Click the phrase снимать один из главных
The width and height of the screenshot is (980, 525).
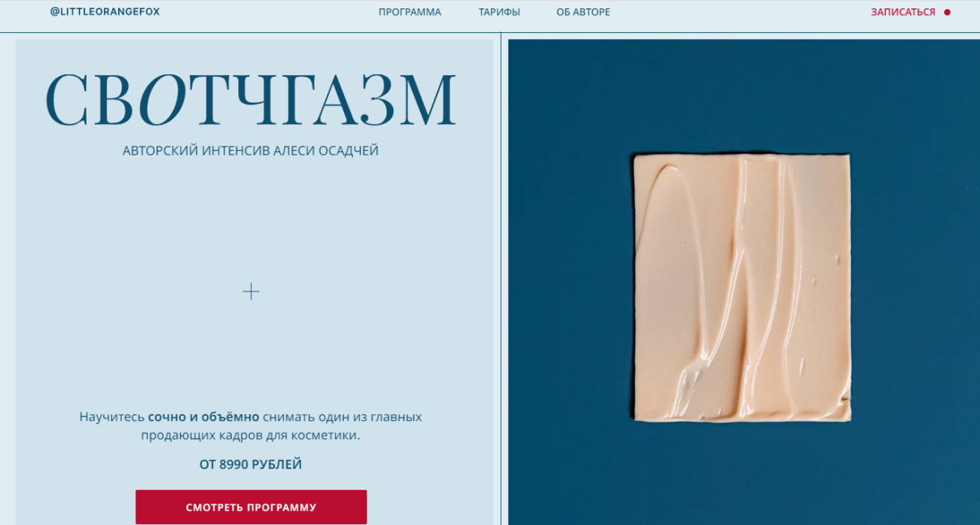pos(342,417)
